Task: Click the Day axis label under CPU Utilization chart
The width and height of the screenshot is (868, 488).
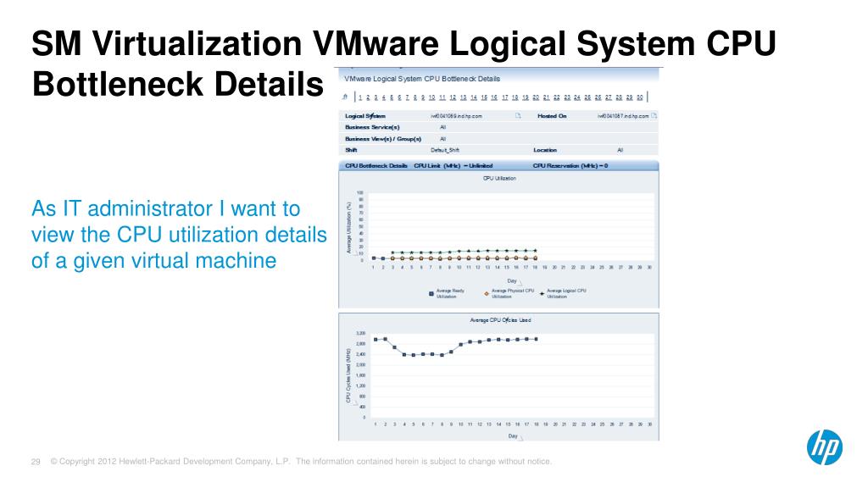Action: pos(512,281)
